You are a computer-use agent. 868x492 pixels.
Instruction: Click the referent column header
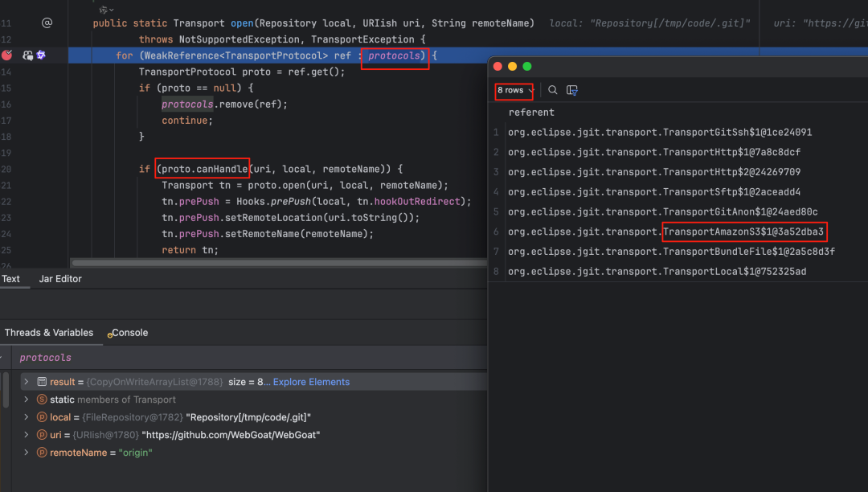(531, 113)
